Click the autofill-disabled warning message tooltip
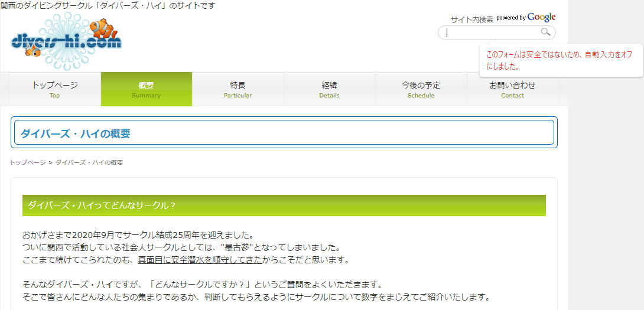The image size is (644, 310). (561, 60)
